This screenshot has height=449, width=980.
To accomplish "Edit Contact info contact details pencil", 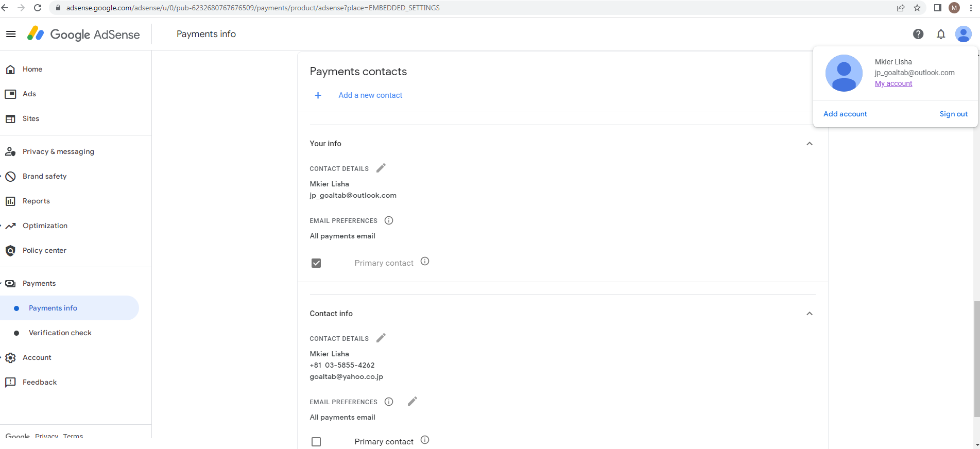I will (x=381, y=338).
